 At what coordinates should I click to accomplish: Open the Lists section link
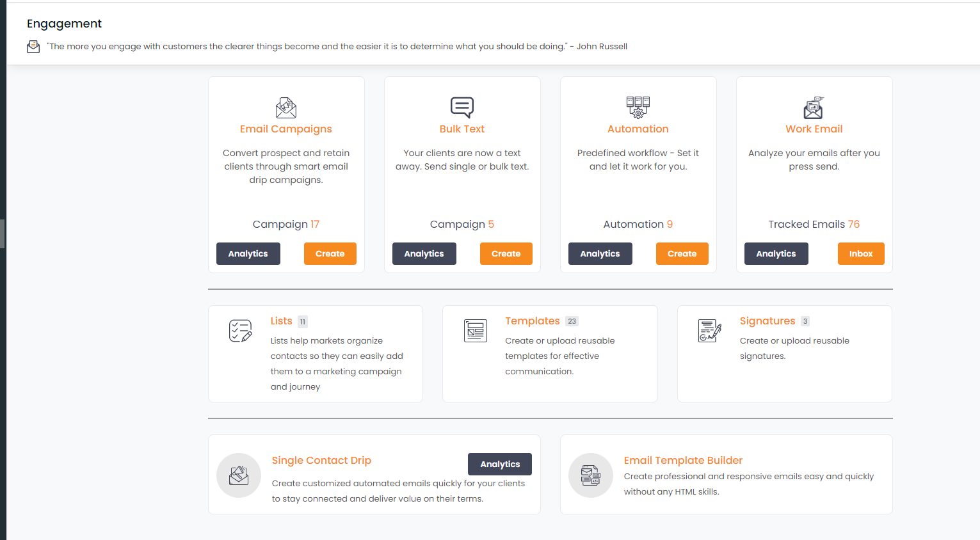click(281, 321)
